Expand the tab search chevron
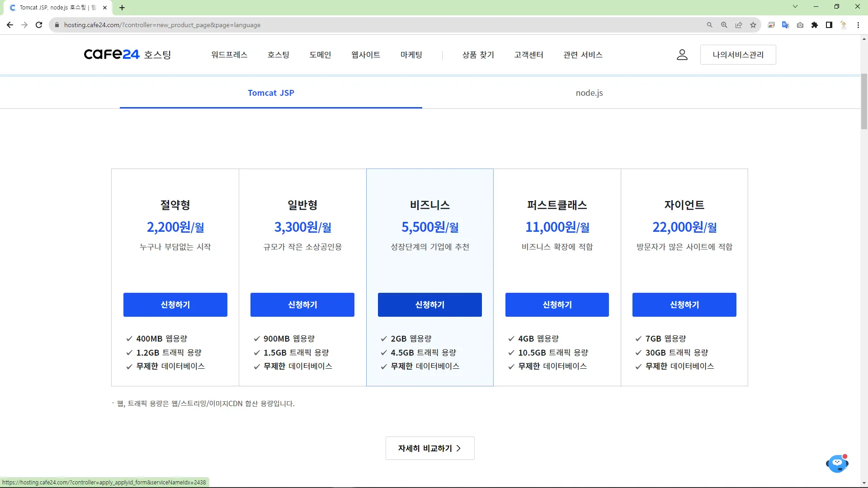The image size is (868, 488). point(795,7)
